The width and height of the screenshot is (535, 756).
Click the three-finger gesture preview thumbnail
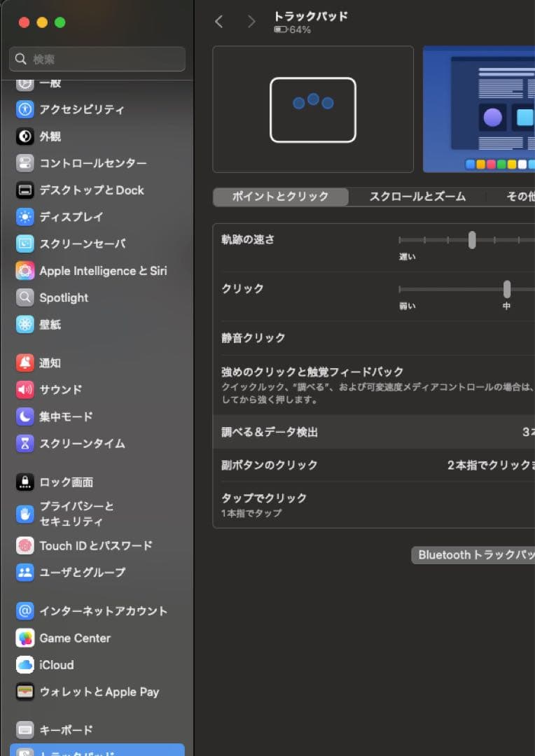[x=313, y=109]
